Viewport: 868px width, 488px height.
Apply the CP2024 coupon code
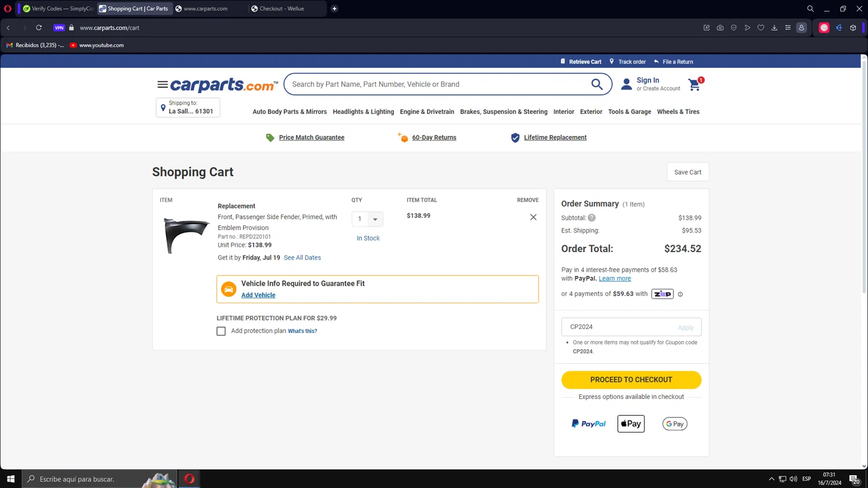pos(686,328)
